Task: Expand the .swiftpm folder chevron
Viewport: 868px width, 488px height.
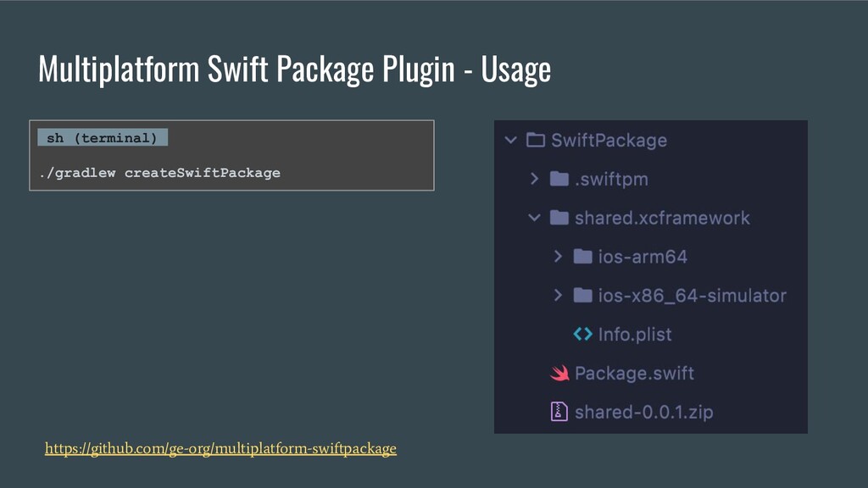Action: click(x=534, y=179)
